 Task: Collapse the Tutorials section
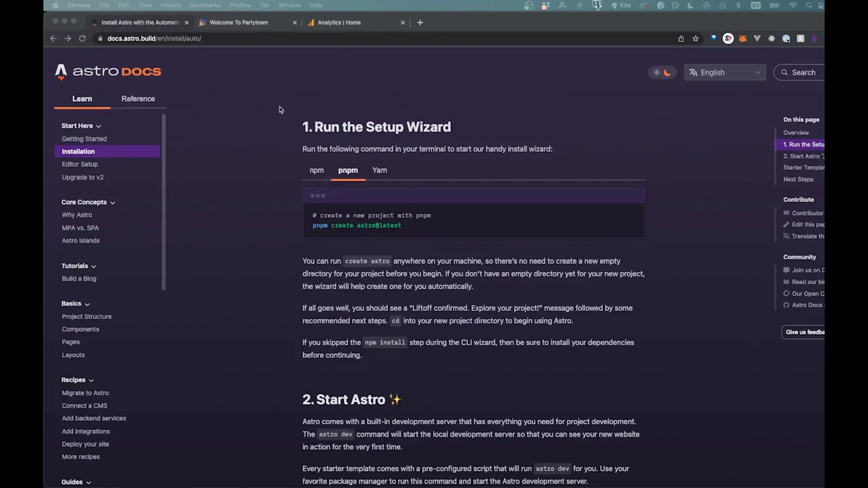click(x=79, y=266)
